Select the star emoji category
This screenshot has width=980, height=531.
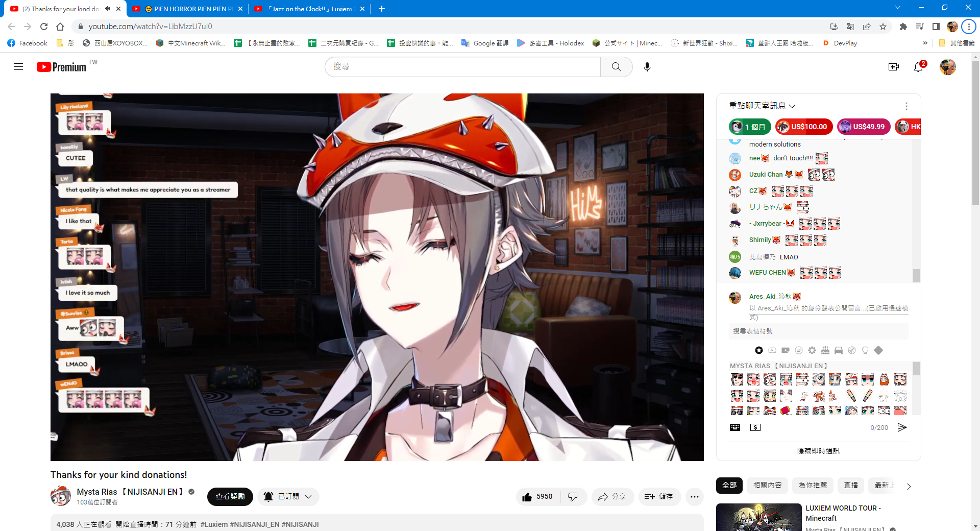tap(759, 350)
